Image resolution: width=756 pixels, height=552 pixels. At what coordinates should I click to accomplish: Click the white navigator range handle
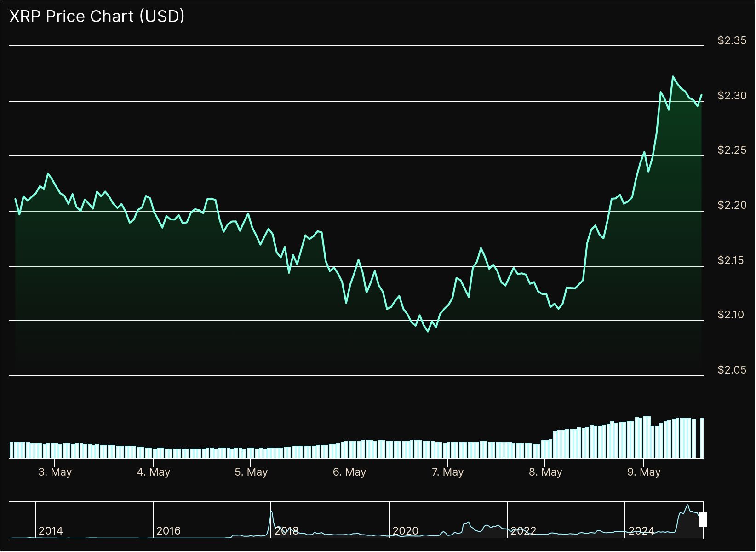point(703,520)
